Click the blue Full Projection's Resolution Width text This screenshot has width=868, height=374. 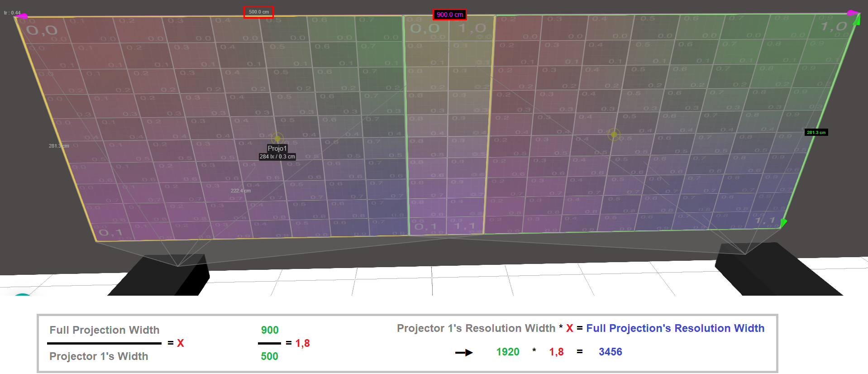(x=675, y=328)
